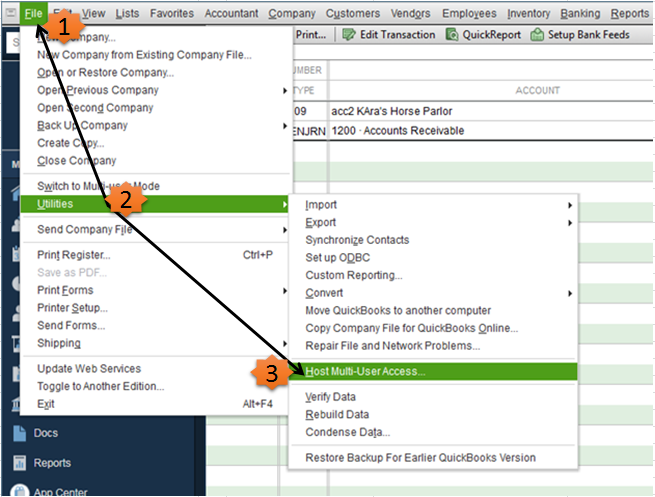Open the Company menu

[292, 13]
